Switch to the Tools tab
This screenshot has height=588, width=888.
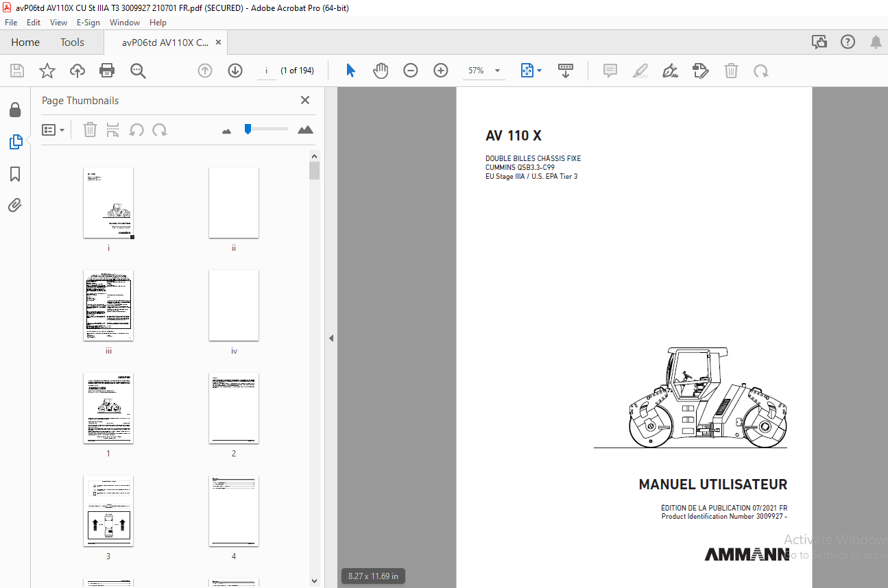(x=72, y=42)
